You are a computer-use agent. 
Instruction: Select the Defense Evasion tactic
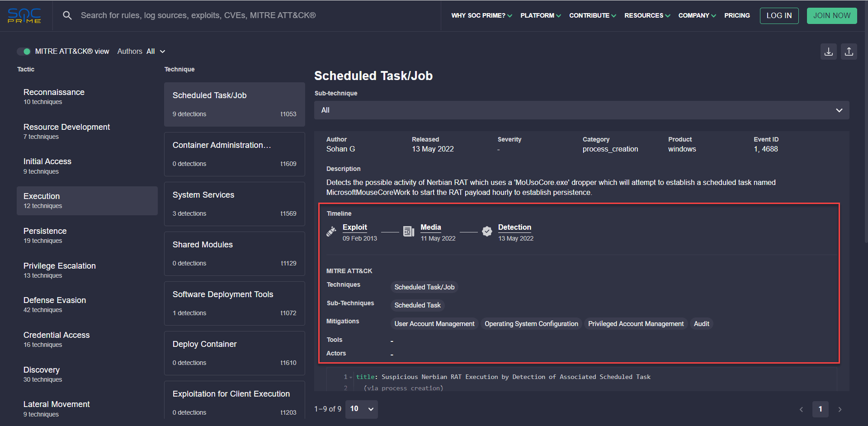point(87,305)
